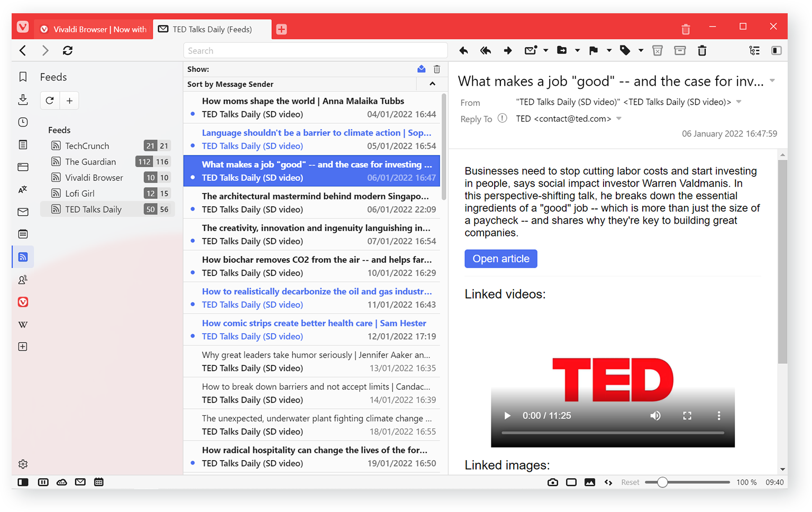Mute the TED video volume
This screenshot has width=812, height=512.
click(655, 416)
